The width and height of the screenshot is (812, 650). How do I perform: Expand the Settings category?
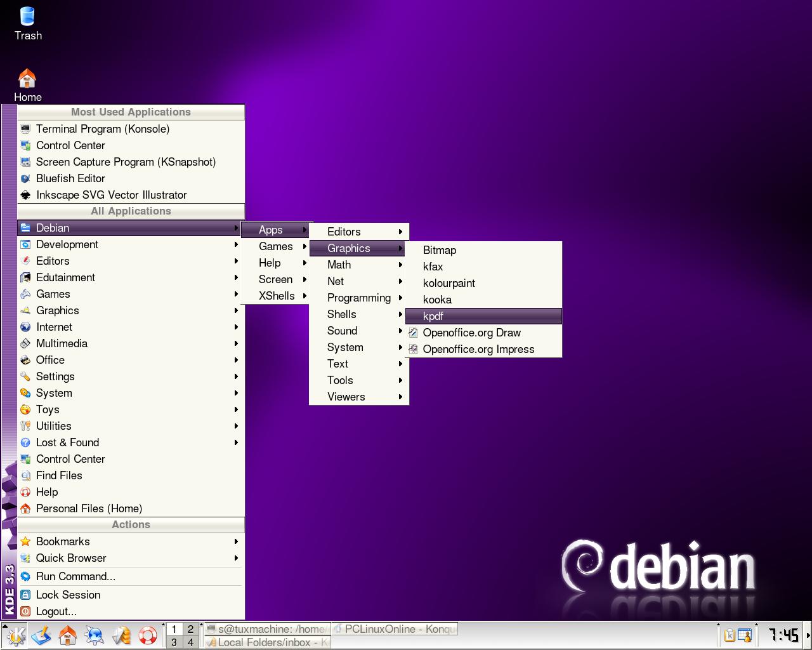coord(131,376)
